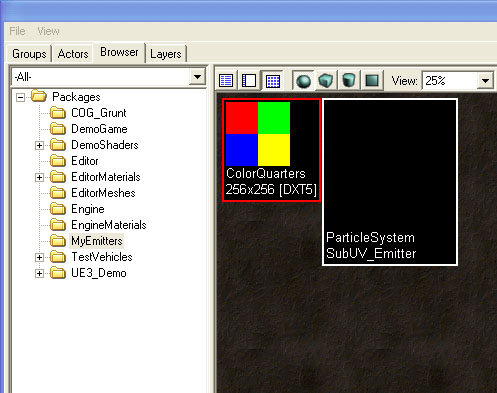Click the Packages root folder icon

click(39, 97)
